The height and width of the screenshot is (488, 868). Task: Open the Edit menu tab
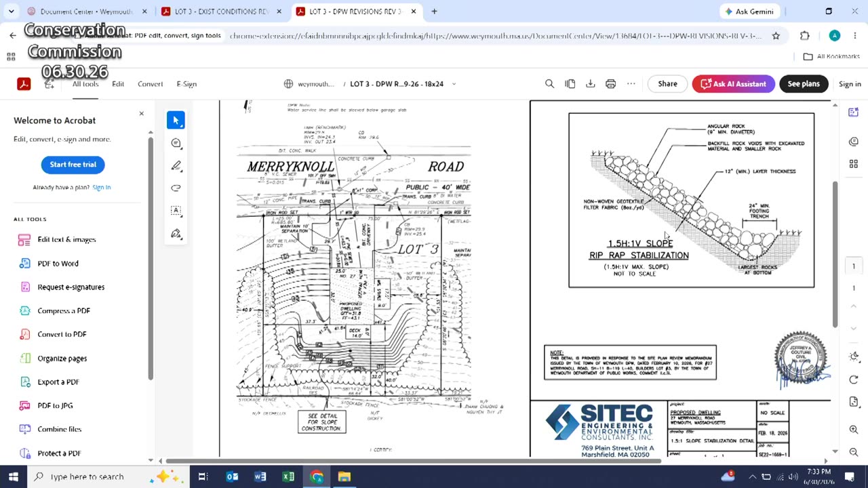pos(118,84)
